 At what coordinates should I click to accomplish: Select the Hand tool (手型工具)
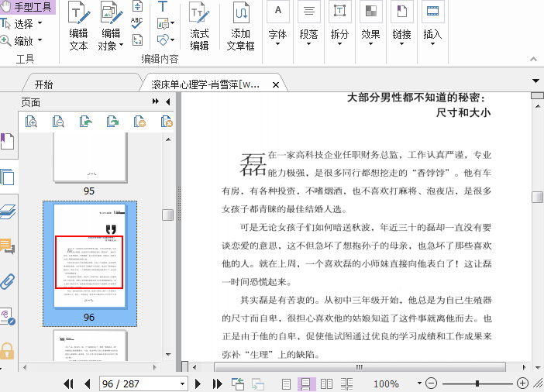tap(27, 8)
